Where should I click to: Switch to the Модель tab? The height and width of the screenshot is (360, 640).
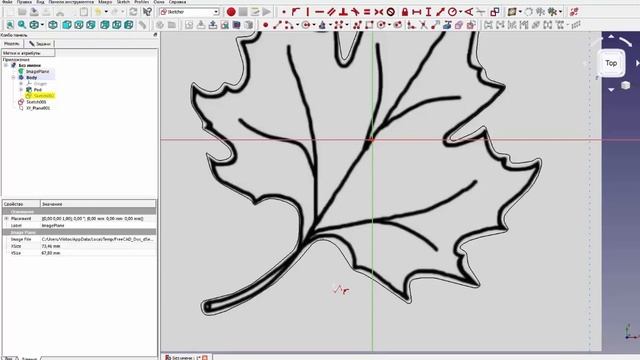click(x=12, y=43)
